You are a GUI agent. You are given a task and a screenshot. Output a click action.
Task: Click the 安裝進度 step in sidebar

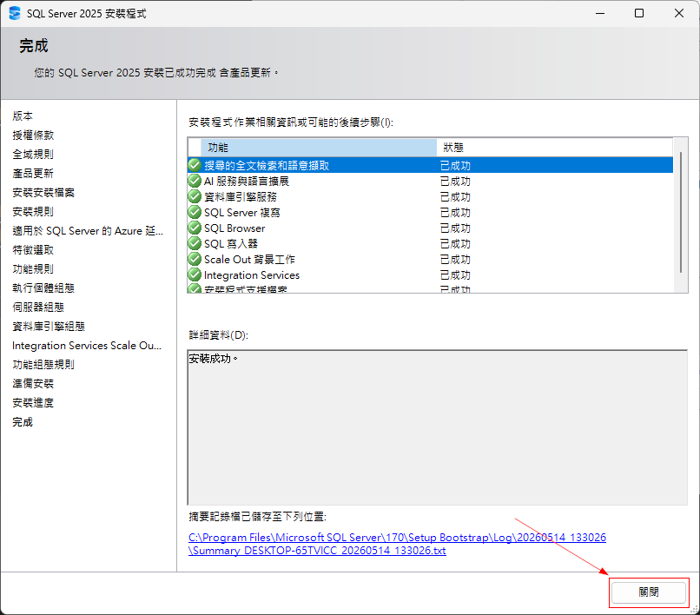[33, 403]
